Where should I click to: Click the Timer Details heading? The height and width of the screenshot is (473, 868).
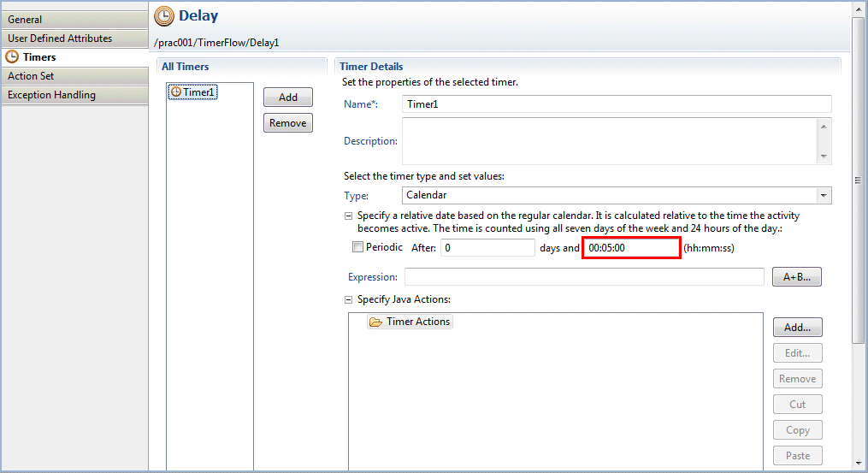pos(371,67)
